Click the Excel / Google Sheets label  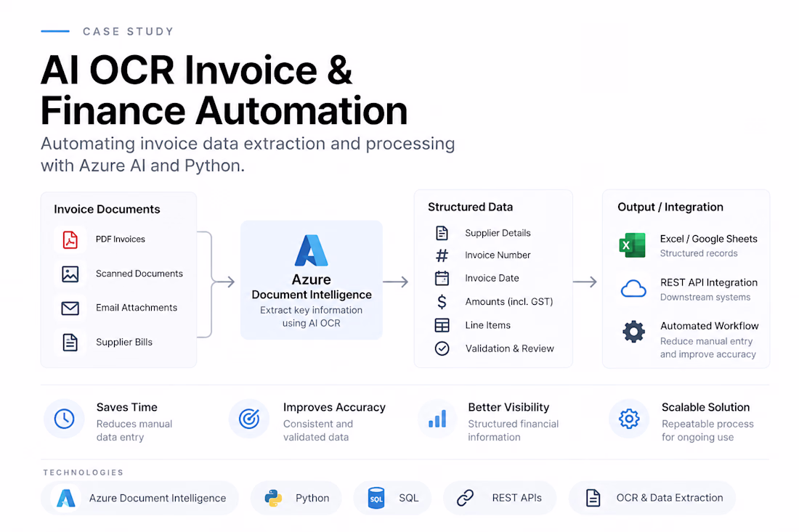click(x=709, y=240)
